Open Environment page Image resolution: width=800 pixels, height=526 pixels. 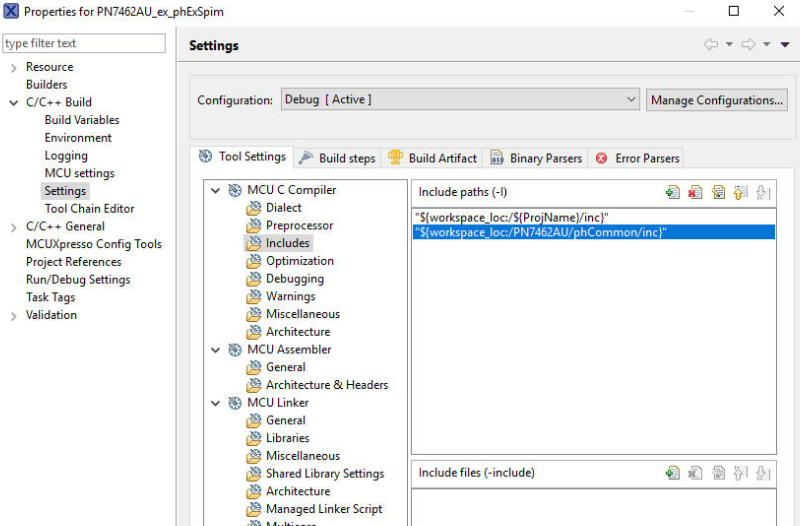click(x=78, y=138)
